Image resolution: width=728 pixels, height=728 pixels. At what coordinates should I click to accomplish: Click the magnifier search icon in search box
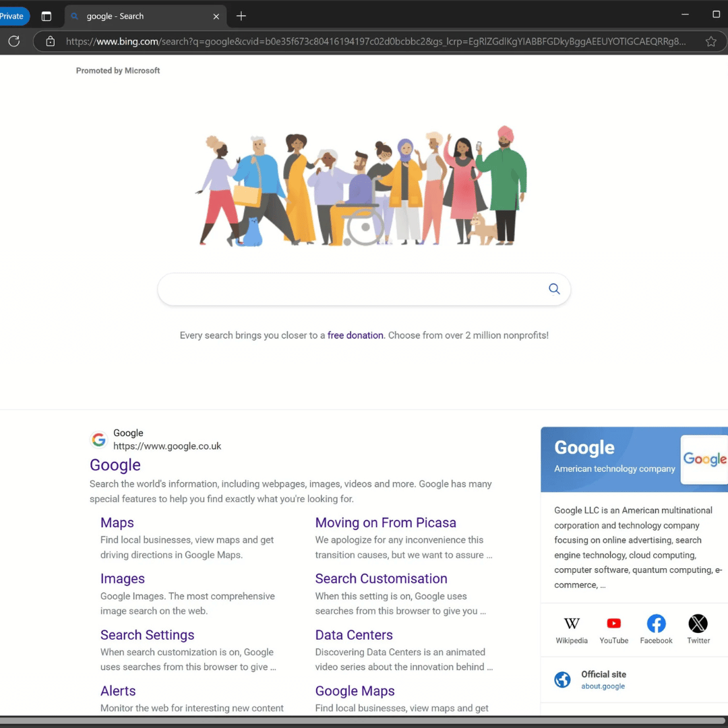tap(554, 289)
